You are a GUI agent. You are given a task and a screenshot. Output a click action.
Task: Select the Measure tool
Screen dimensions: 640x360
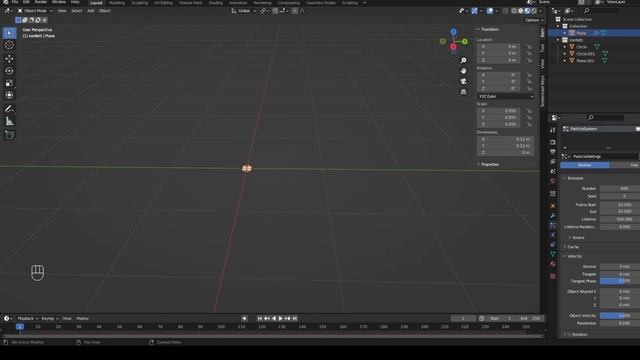pos(9,121)
